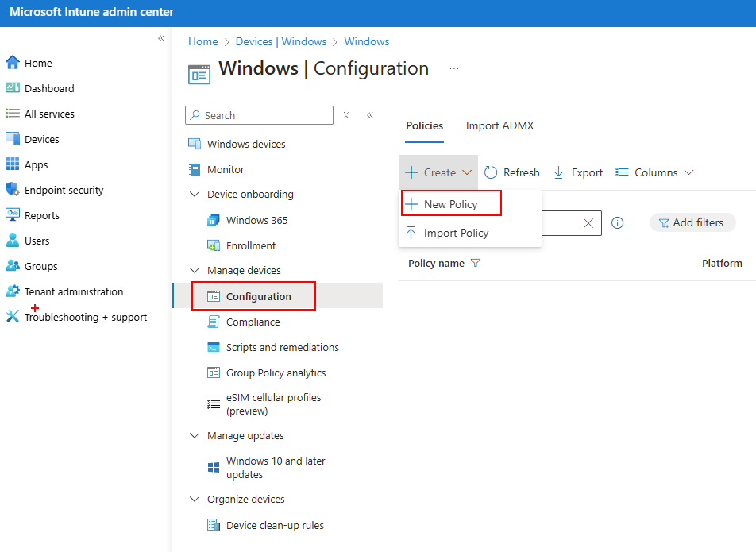This screenshot has height=552, width=756.
Task: Collapse the Manage devices section
Action: (195, 271)
